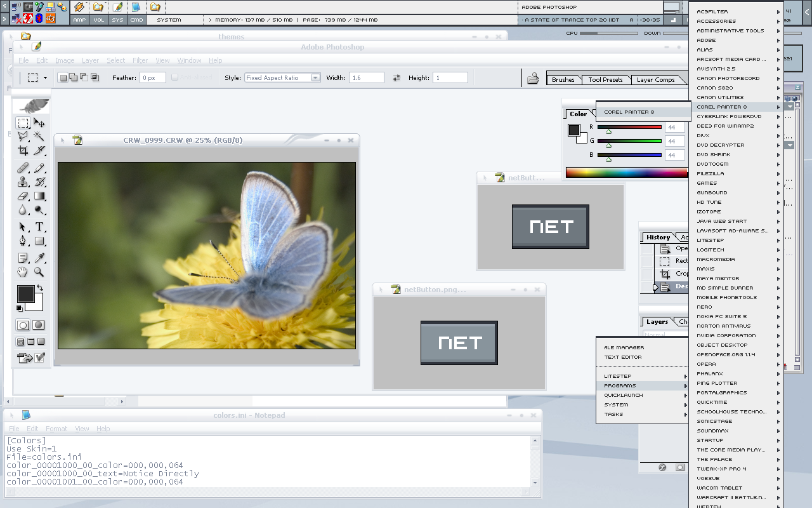Open the File Browser icon in options bar
This screenshot has width=812, height=508.
point(533,78)
